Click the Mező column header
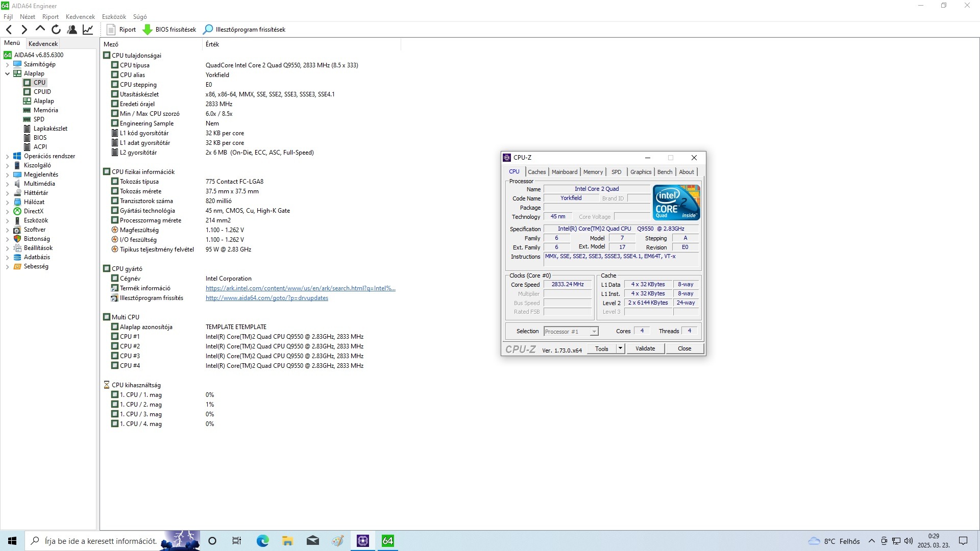 pos(151,44)
